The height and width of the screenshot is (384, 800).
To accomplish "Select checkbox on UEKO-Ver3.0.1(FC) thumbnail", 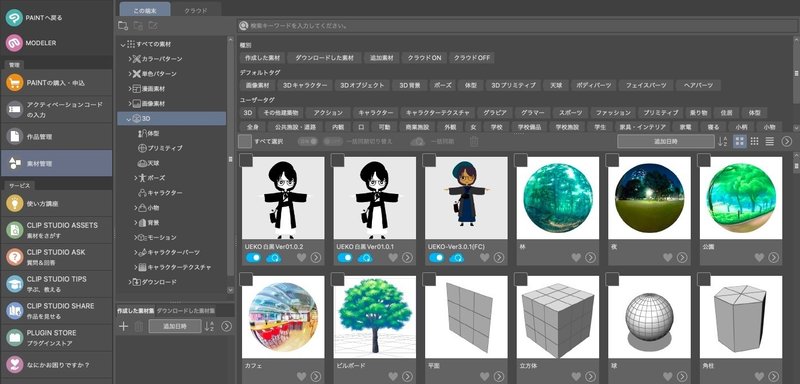I will pyautogui.click(x=429, y=161).
